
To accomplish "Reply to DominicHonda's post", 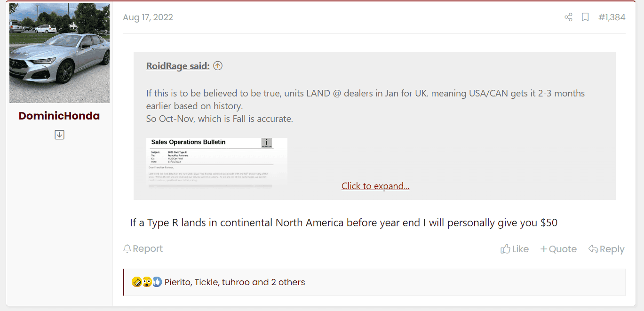I will (606, 249).
